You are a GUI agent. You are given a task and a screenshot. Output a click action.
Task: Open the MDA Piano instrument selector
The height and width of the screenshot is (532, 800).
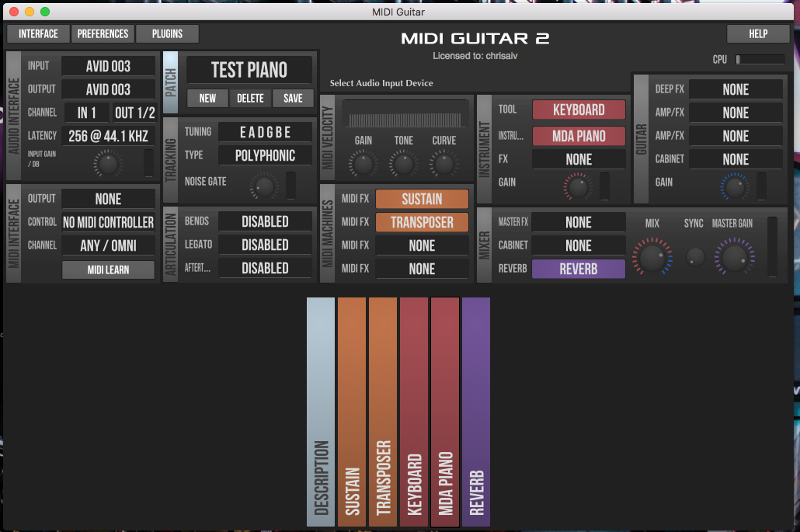578,136
